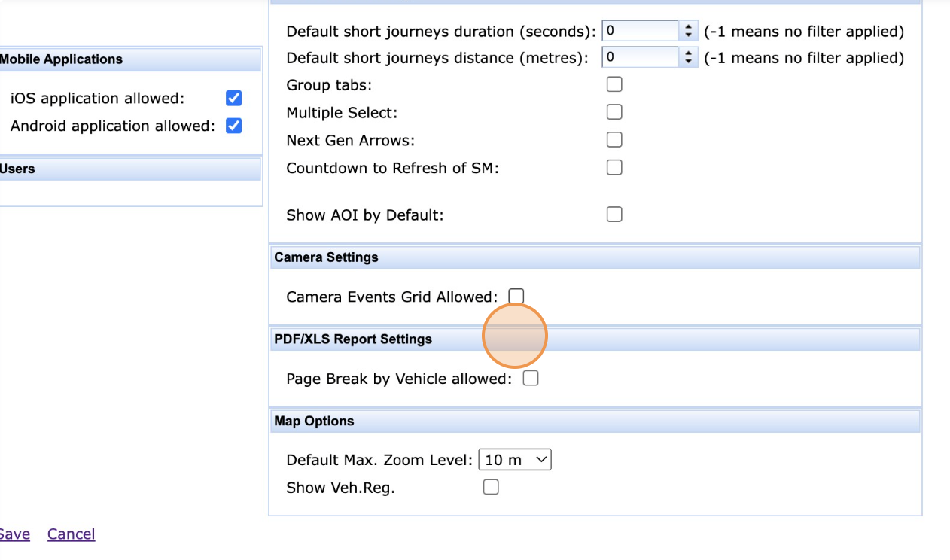Enable Next Gen Arrows option
Screen dimensions: 950x560
pos(614,140)
